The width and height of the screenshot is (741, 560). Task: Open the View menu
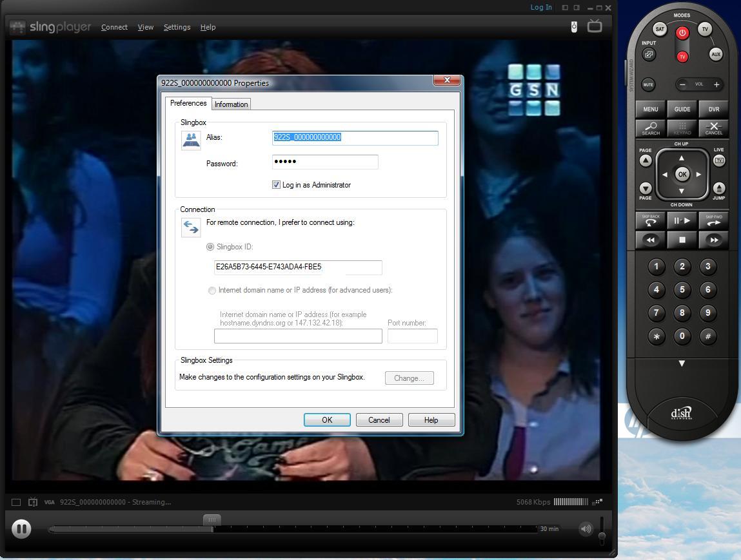[x=146, y=27]
